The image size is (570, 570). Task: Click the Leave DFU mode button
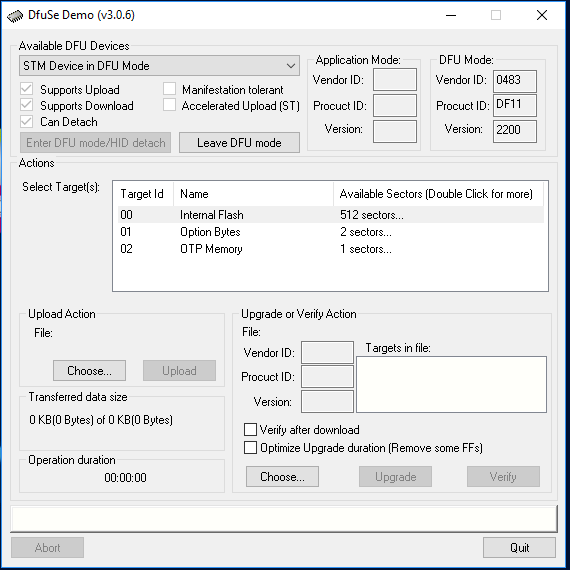[x=239, y=142]
